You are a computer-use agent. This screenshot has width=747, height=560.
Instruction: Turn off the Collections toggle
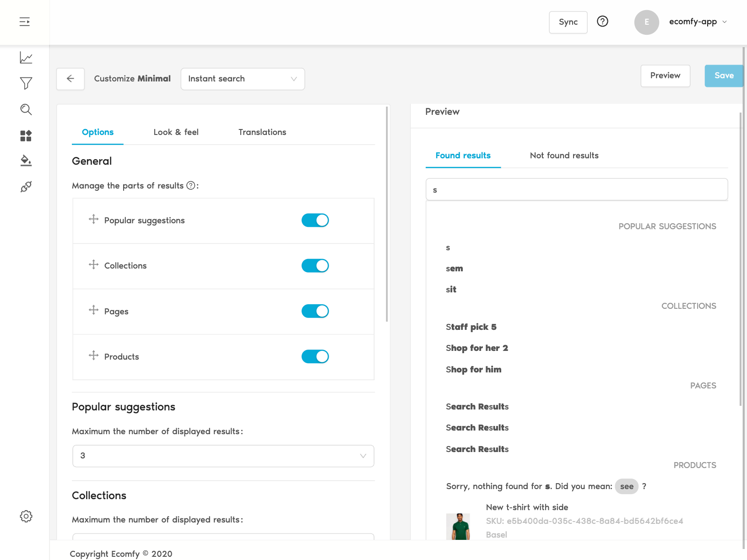315,266
